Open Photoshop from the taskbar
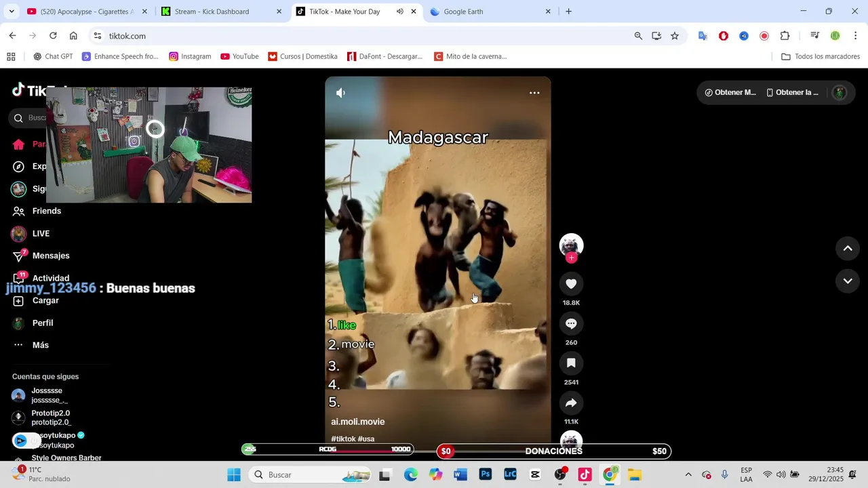The height and width of the screenshot is (488, 868). [486, 475]
